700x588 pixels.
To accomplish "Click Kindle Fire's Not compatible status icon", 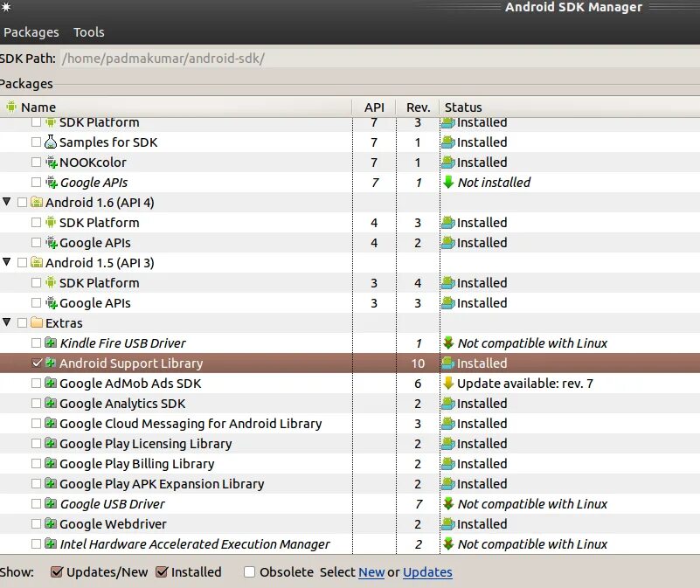I will pos(448,342).
